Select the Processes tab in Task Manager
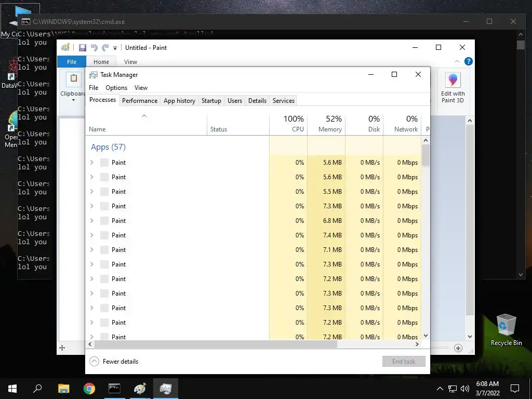Viewport: 532px width, 399px height. click(x=102, y=100)
